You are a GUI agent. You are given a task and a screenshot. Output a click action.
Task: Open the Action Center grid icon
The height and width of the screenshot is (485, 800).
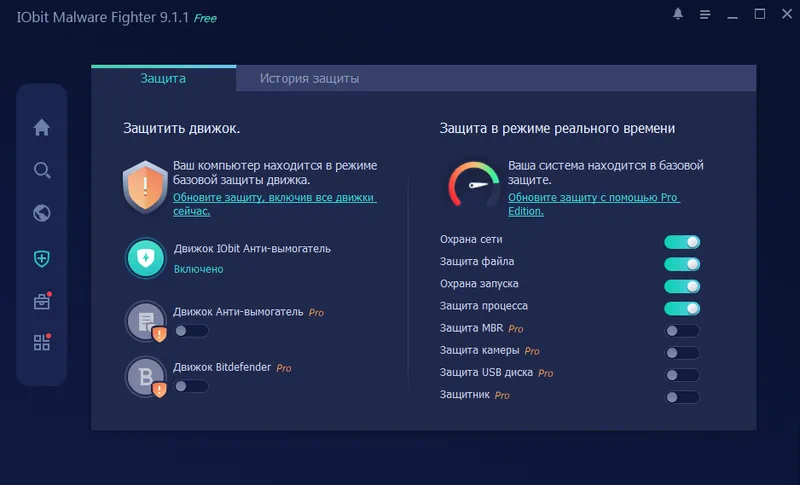42,343
